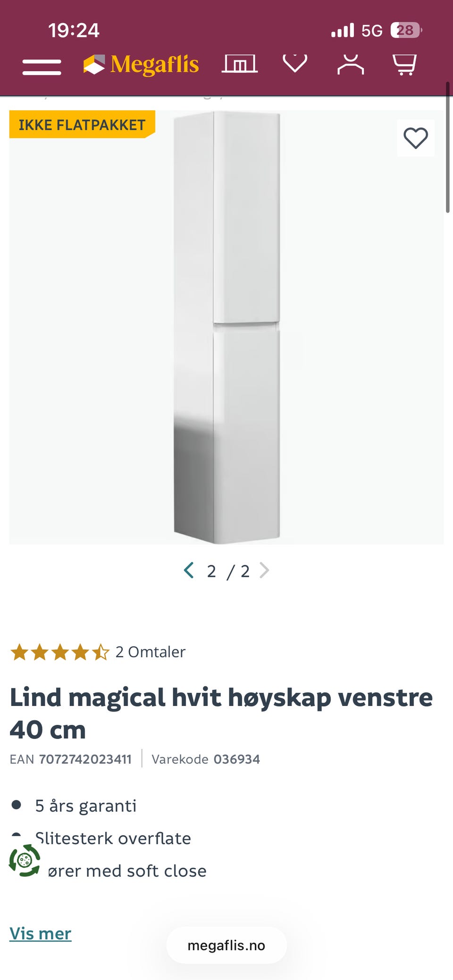
Task: Select the Varekode 036934
Action: click(237, 759)
